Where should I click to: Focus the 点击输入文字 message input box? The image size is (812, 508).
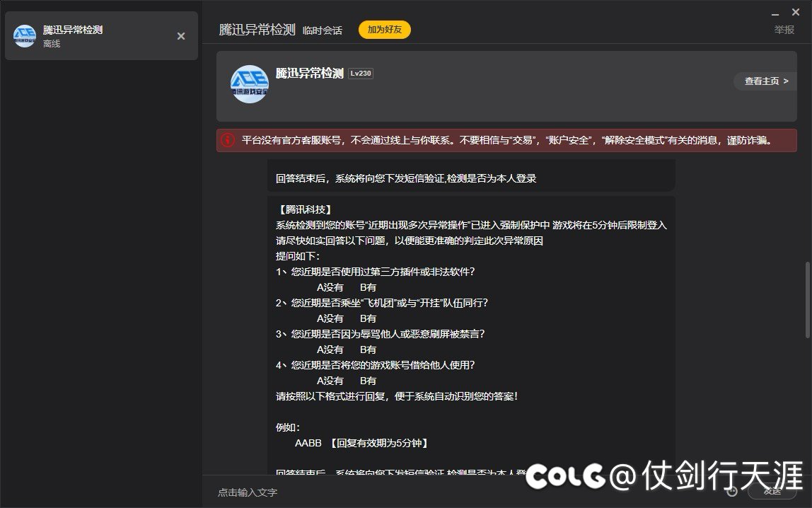pos(354,492)
